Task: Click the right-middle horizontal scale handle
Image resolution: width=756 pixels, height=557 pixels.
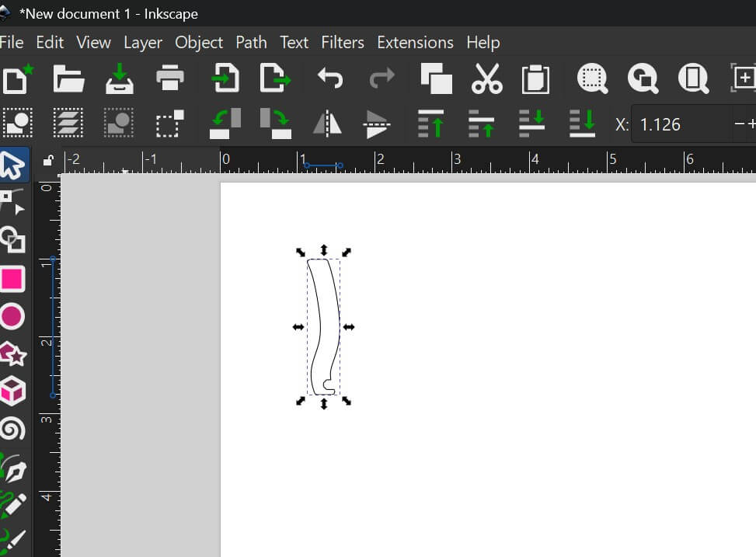Action: 349,327
